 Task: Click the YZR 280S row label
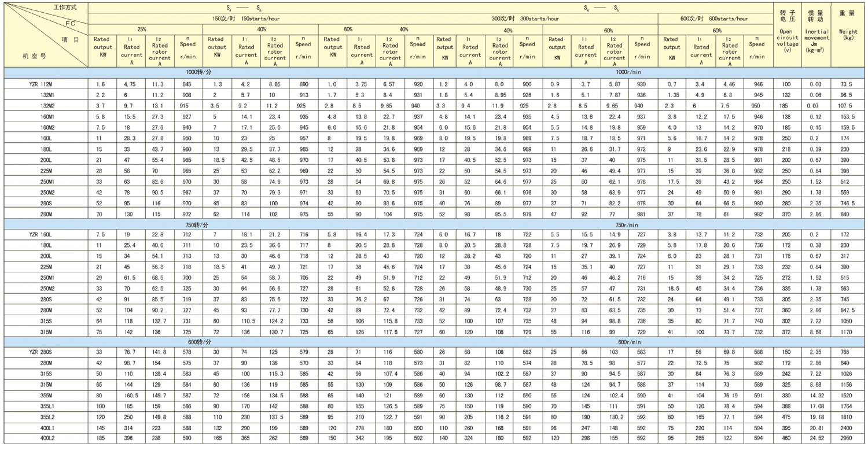click(x=41, y=352)
